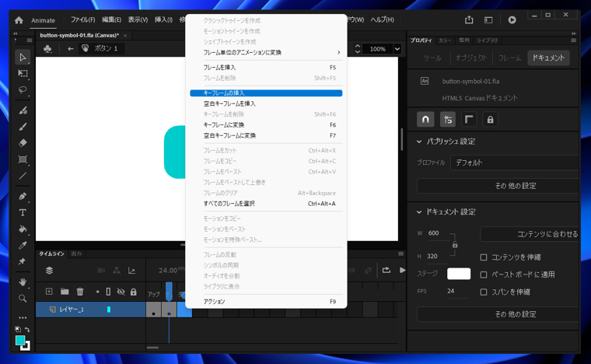Switch to the ライブラリ panel tab
This screenshot has height=364, width=591.
coord(487,40)
